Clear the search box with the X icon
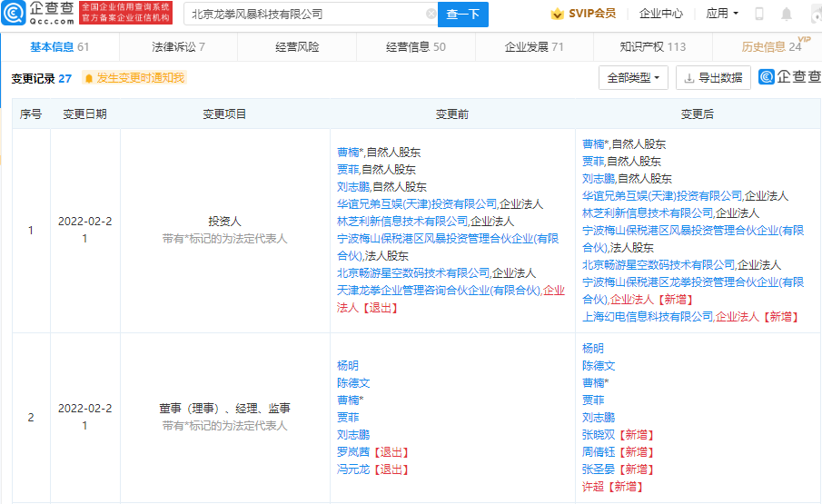The image size is (822, 504). 431,15
